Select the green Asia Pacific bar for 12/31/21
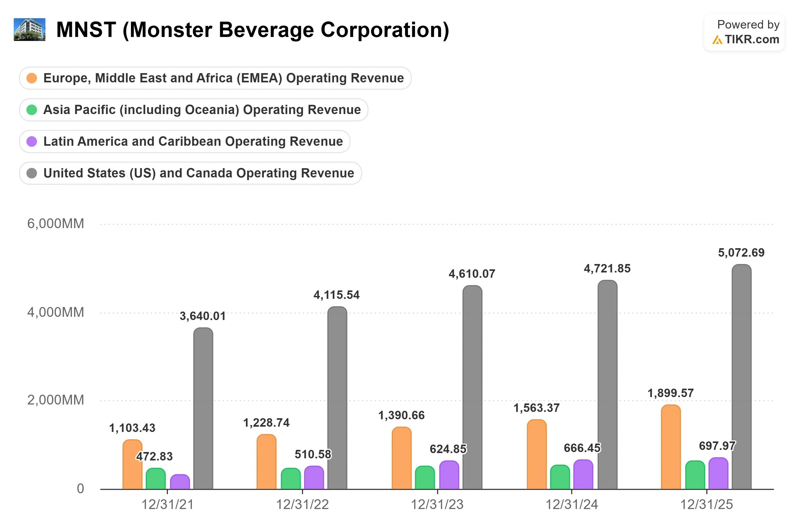The height and width of the screenshot is (532, 798). [156, 478]
